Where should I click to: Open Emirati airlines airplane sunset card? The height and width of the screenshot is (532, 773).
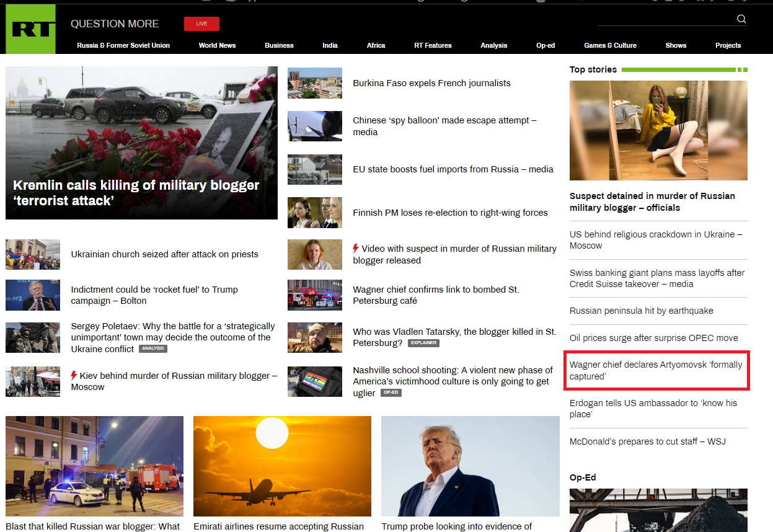[x=282, y=466]
